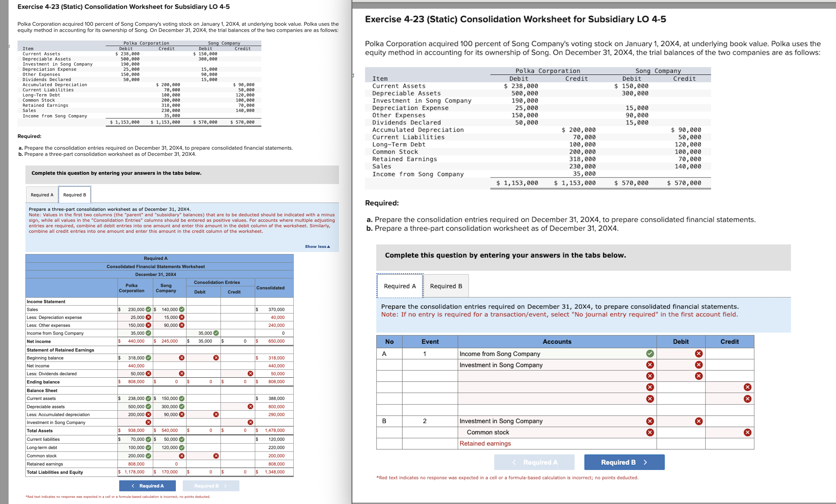Viewport: 836px width, 504px height.
Task: Click the greyed Required A back button, right panel
Action: 534,462
